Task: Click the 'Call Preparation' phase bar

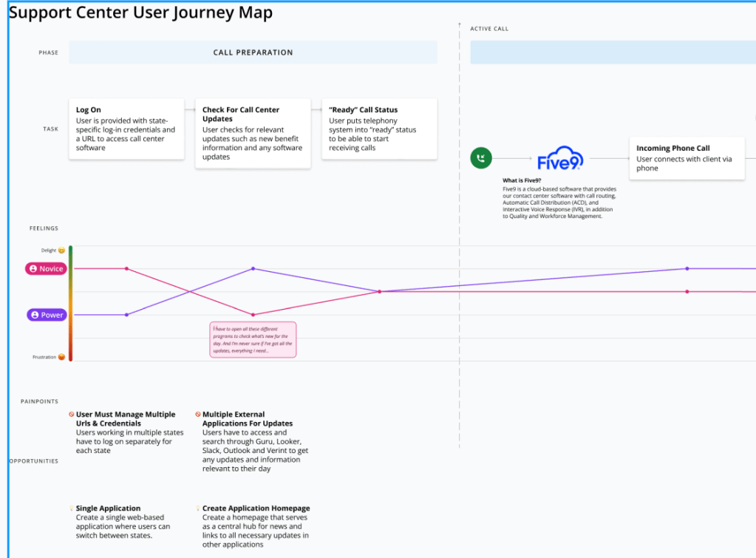Action: 253,52
